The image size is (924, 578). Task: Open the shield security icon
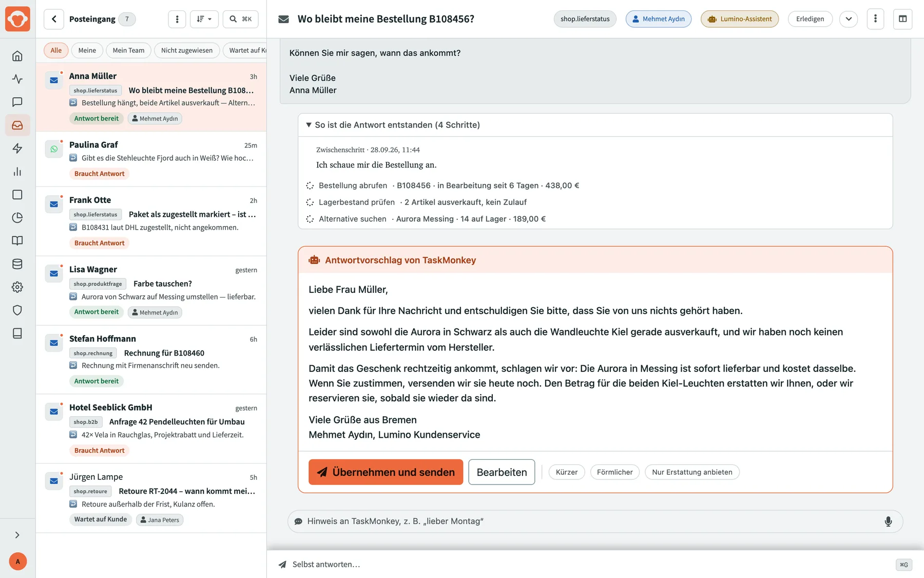[x=17, y=310]
